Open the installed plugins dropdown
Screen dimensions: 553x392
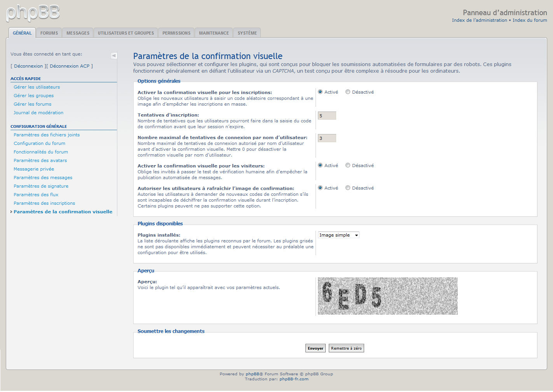click(x=338, y=235)
